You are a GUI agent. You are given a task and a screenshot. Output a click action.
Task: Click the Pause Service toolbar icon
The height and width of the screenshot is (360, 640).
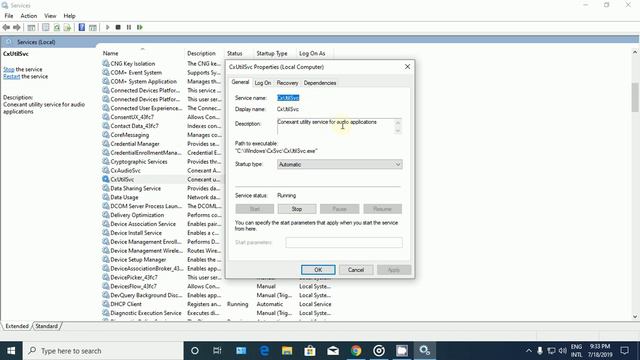(129, 27)
